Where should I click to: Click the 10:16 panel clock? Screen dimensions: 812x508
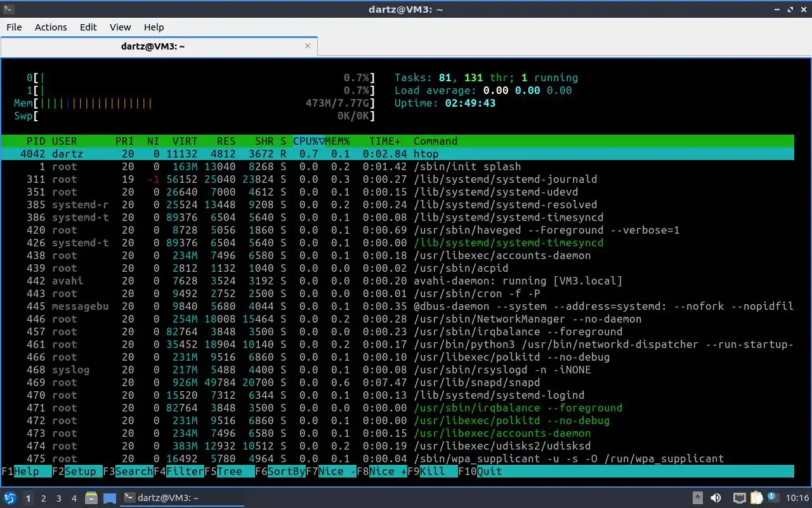pos(798,498)
